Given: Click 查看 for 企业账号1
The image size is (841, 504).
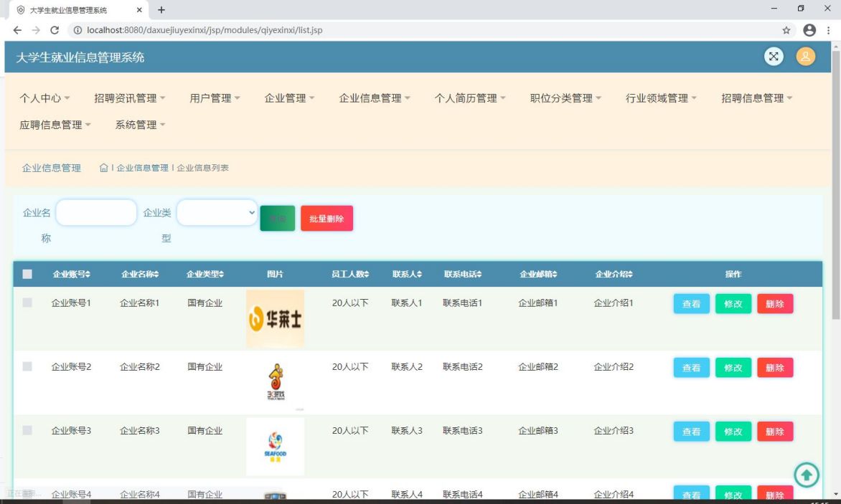Looking at the screenshot, I should coord(691,304).
